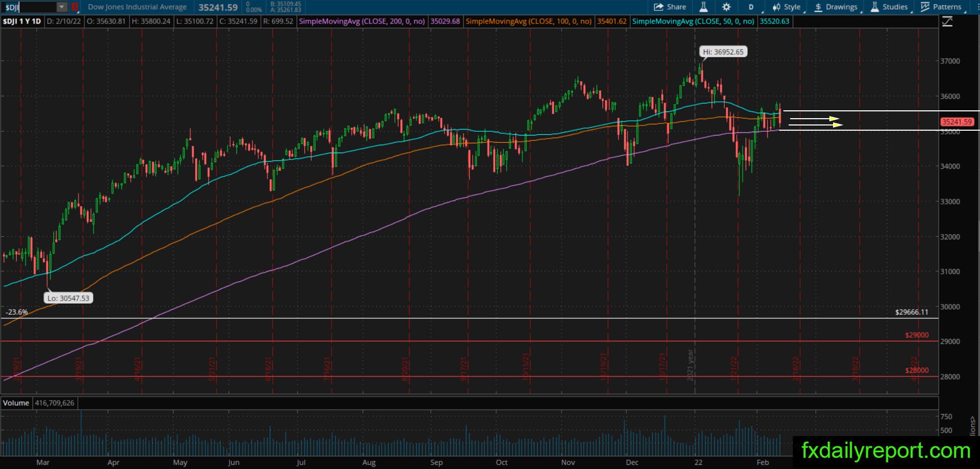
Task: Click the Dow Jones Industrial Average name
Action: coord(138,7)
